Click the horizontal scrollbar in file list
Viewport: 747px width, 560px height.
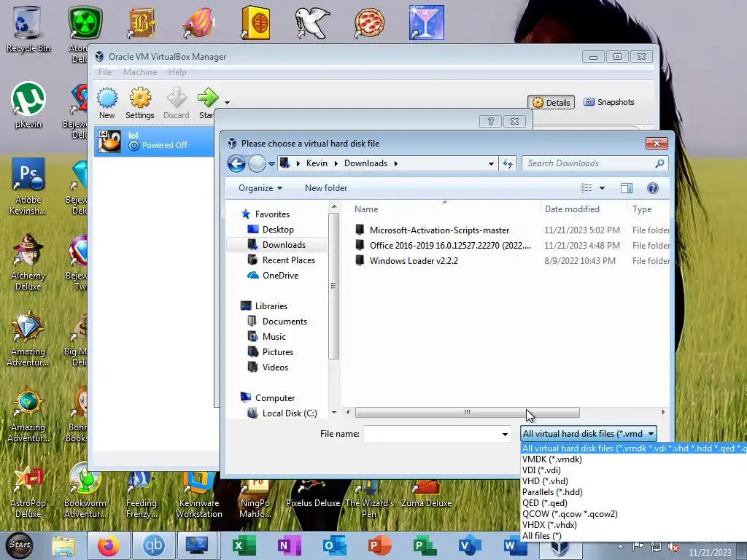(x=468, y=413)
